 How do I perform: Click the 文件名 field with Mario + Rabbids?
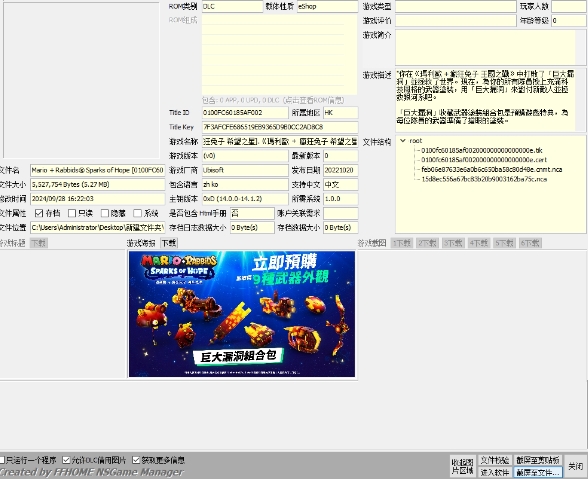pos(98,170)
